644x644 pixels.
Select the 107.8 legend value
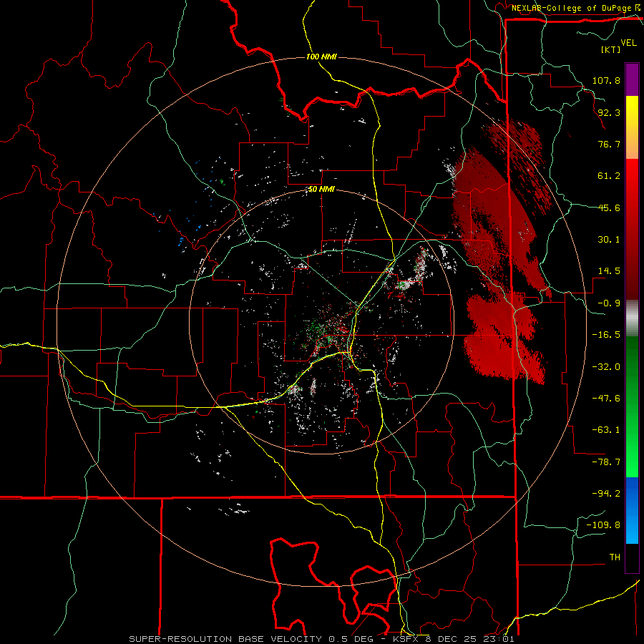coord(606,80)
